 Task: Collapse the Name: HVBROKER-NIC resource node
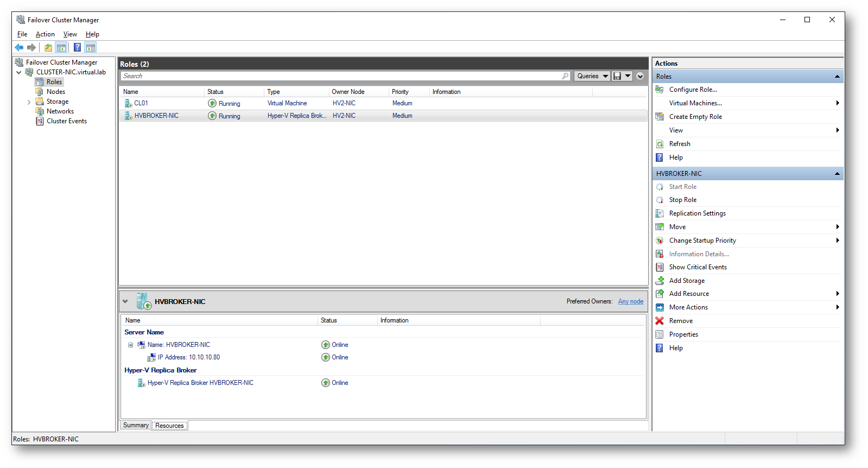[130, 345]
